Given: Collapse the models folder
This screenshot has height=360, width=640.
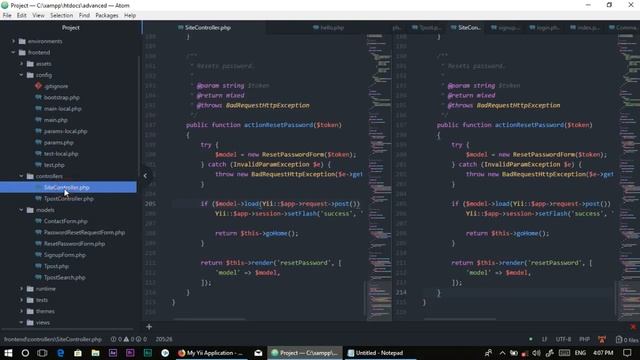Looking at the screenshot, I should (22, 210).
